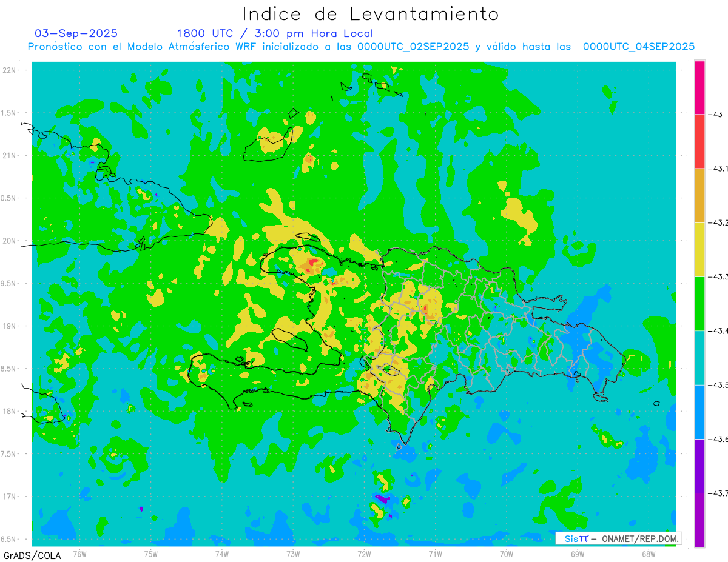The image size is (728, 562).
Task: Select the yellow color bar segment
Action: click(x=699, y=249)
